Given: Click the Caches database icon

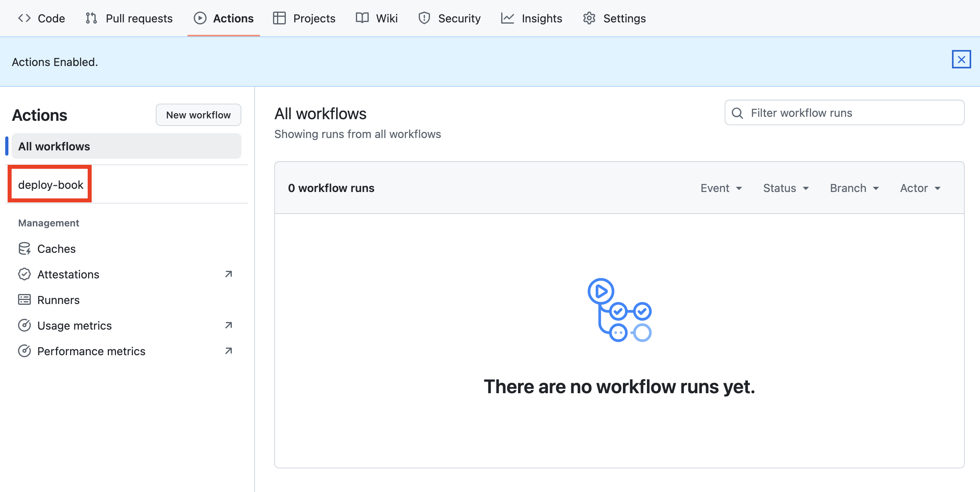Looking at the screenshot, I should 24,249.
